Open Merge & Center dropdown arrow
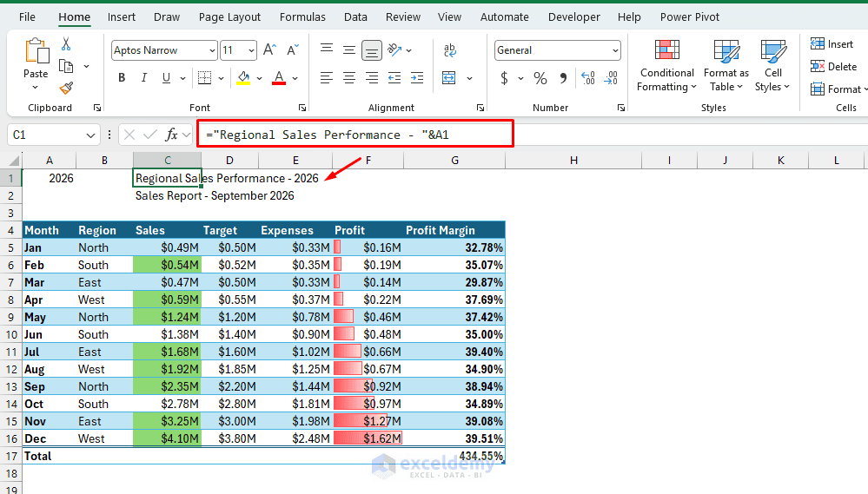868x494 pixels. (469, 78)
